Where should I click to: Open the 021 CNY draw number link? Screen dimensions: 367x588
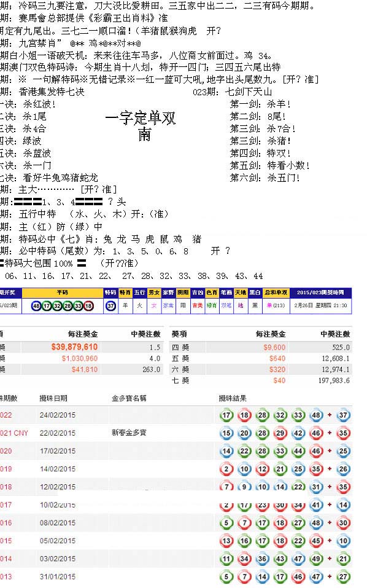(x=14, y=433)
